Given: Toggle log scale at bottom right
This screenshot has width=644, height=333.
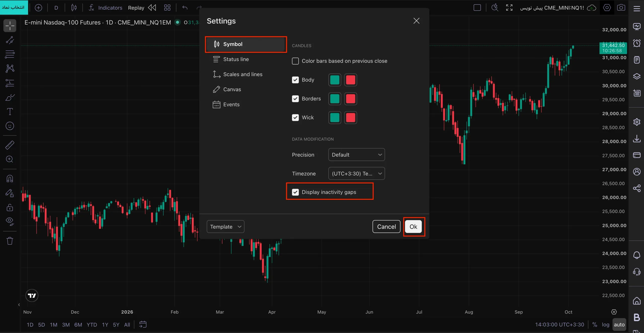Looking at the screenshot, I should coord(606,324).
